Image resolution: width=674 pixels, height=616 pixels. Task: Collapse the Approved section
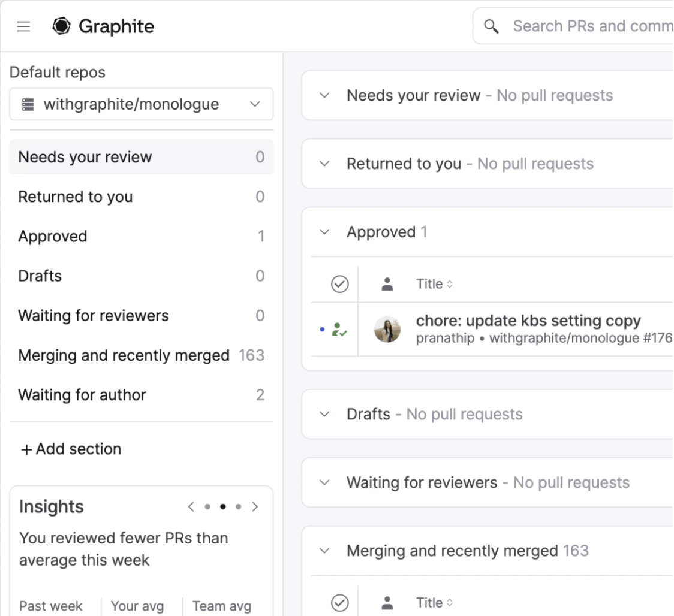(324, 232)
